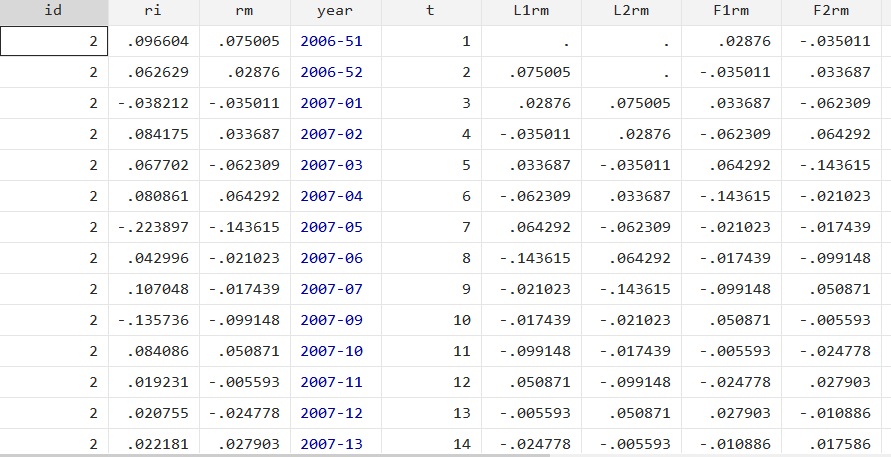The width and height of the screenshot is (891, 457).
Task: Select the year cell 2007-11
Action: (335, 382)
